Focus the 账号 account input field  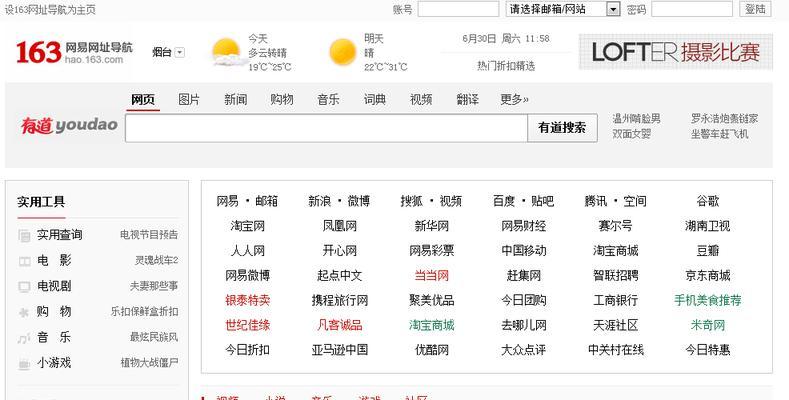coord(458,9)
